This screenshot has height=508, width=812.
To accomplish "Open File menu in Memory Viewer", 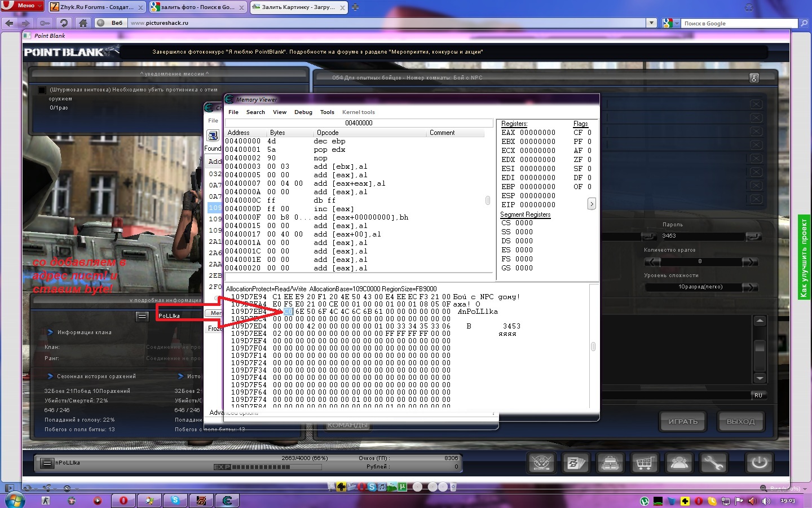I will click(x=233, y=112).
